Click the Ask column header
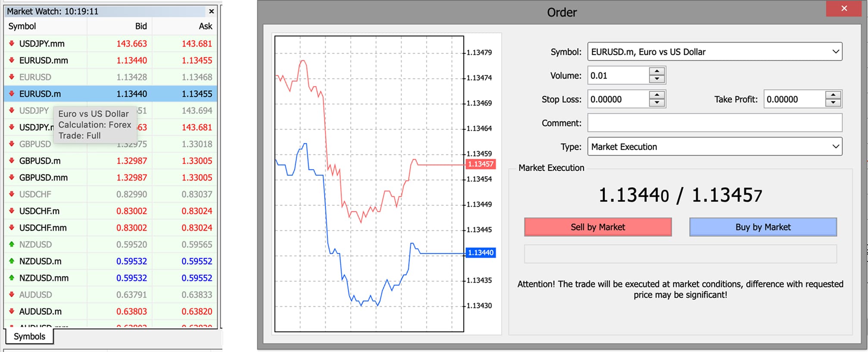The width and height of the screenshot is (868, 352). click(205, 26)
